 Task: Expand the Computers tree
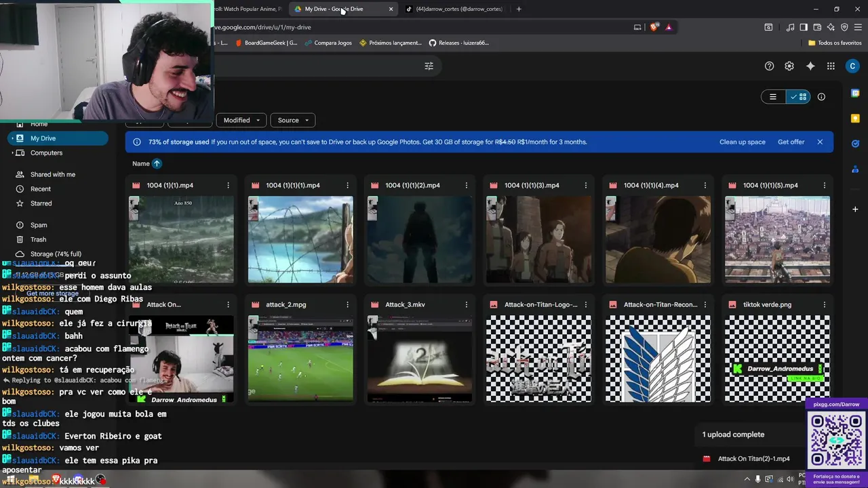[x=13, y=153]
